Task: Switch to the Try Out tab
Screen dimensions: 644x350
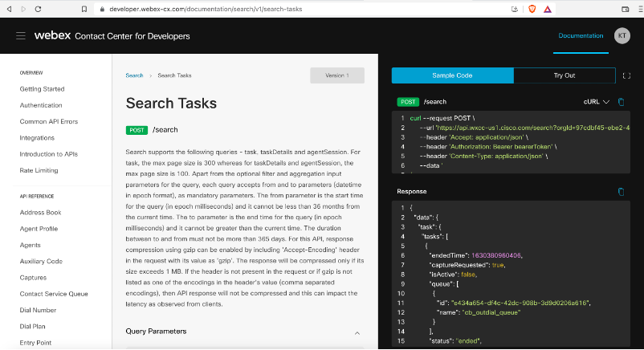Action: [x=565, y=75]
